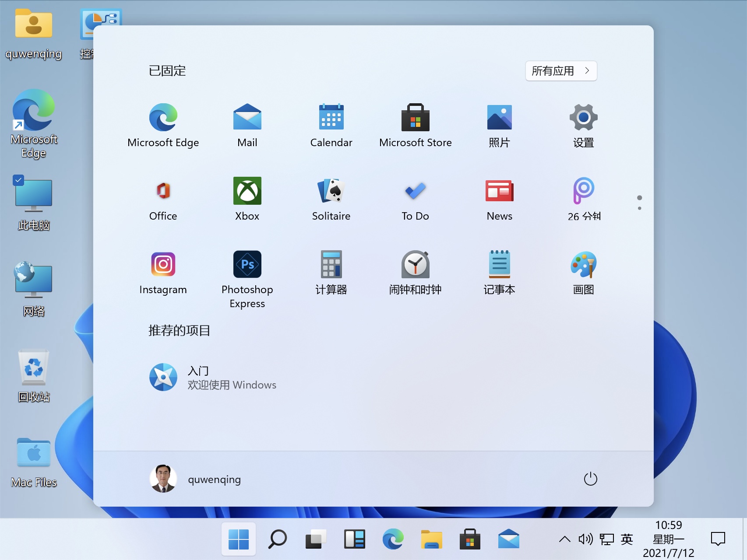The width and height of the screenshot is (747, 560).
Task: Launch the pinned Mail app
Action: [x=247, y=126]
